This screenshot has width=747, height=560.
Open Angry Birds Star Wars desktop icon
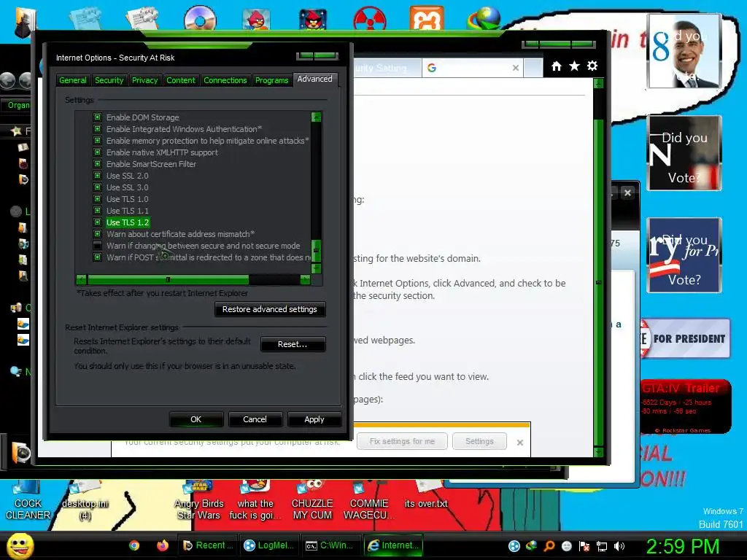pos(198,500)
